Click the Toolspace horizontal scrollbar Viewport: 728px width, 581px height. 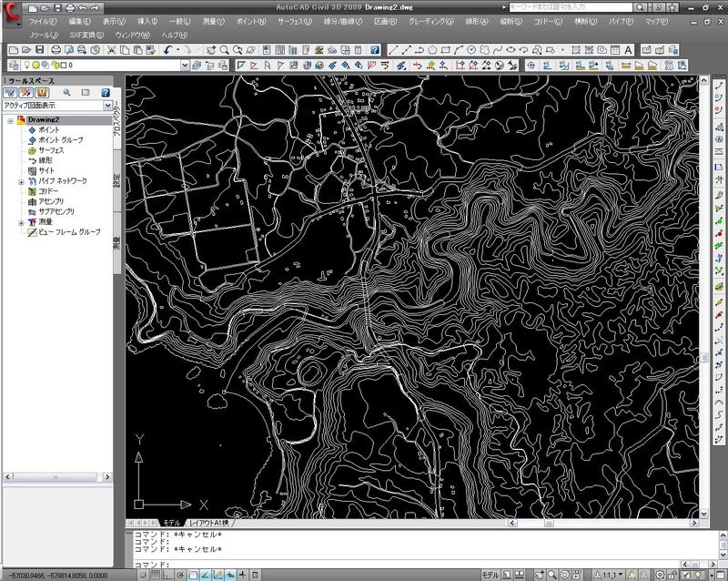point(57,477)
